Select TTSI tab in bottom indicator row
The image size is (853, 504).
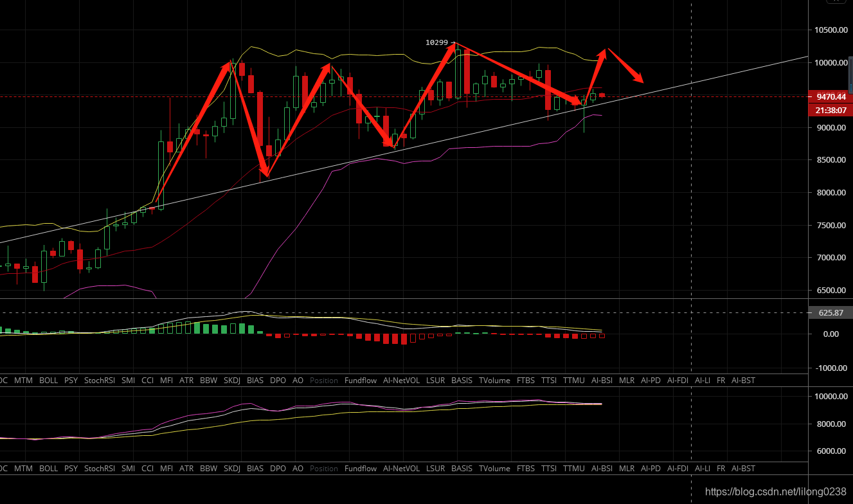click(549, 469)
